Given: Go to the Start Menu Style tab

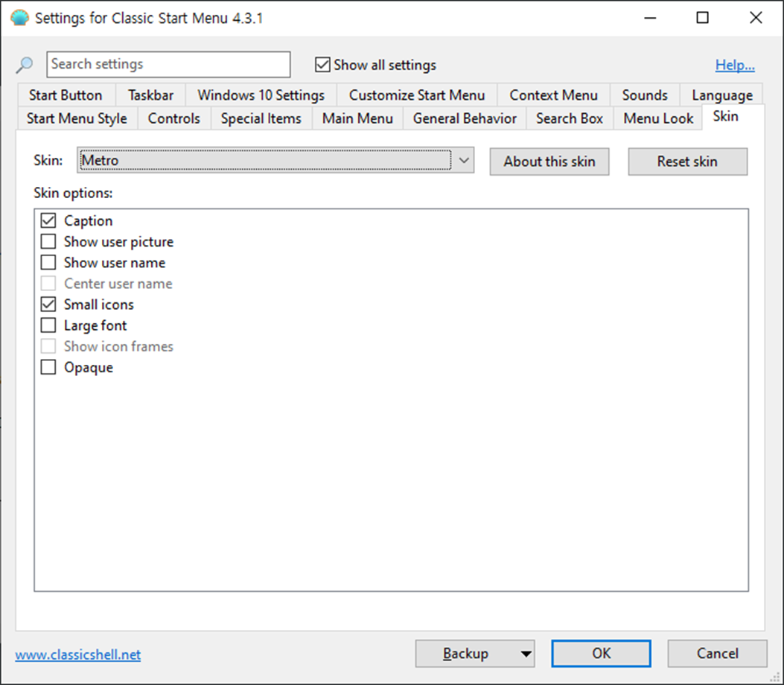Looking at the screenshot, I should 77,118.
